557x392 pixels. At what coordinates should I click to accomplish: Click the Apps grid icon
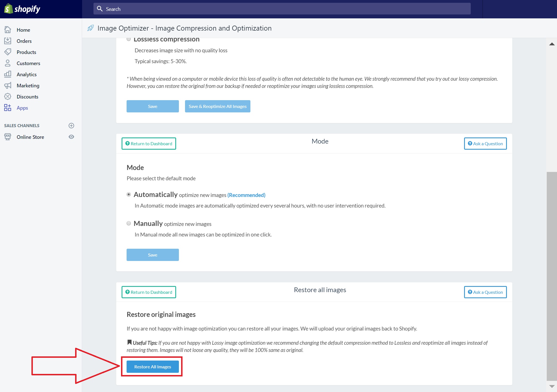pos(8,108)
